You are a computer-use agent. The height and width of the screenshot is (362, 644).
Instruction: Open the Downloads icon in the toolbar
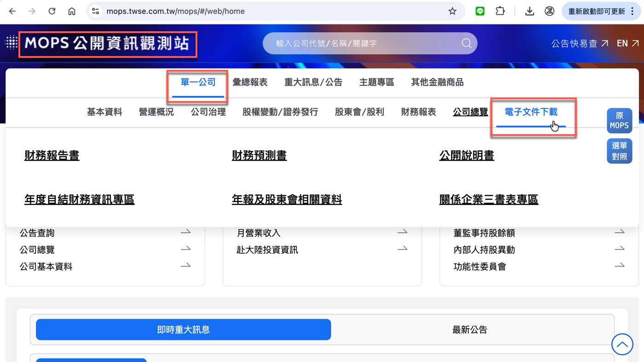pos(529,11)
